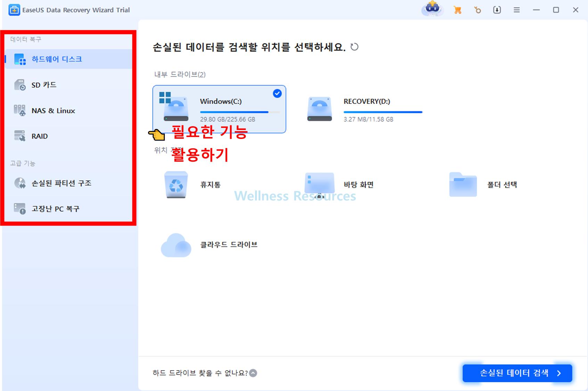Click the NAS server icon in the sidebar
The width and height of the screenshot is (588, 391).
tap(20, 111)
